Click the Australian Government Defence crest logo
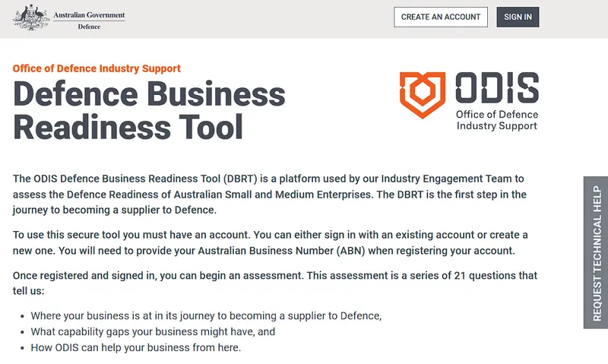608x364 pixels. click(69, 17)
